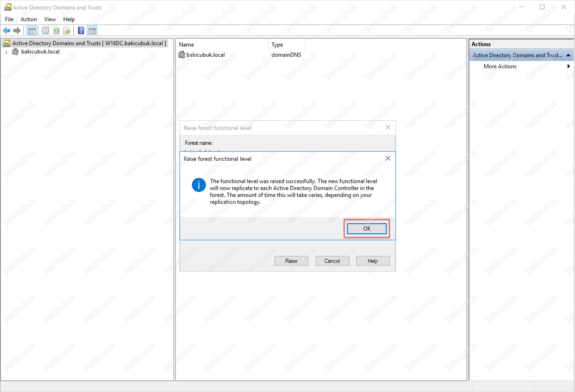Click the domainDNS type cell
The width and height of the screenshot is (575, 392).
pos(286,55)
